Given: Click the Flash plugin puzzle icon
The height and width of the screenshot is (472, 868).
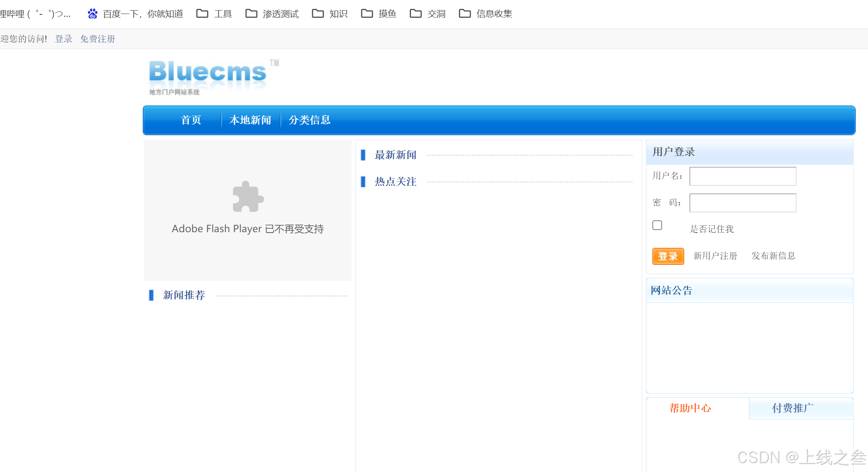Looking at the screenshot, I should tap(248, 197).
